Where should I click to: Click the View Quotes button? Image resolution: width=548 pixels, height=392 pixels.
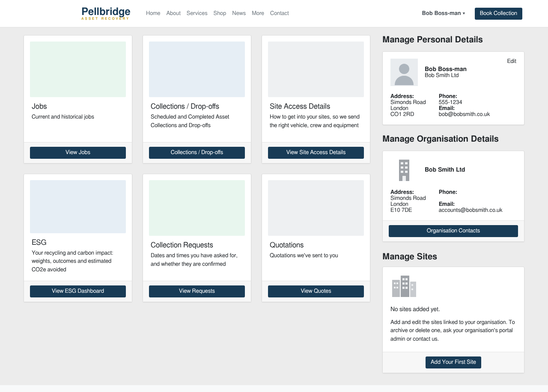pyautogui.click(x=316, y=291)
